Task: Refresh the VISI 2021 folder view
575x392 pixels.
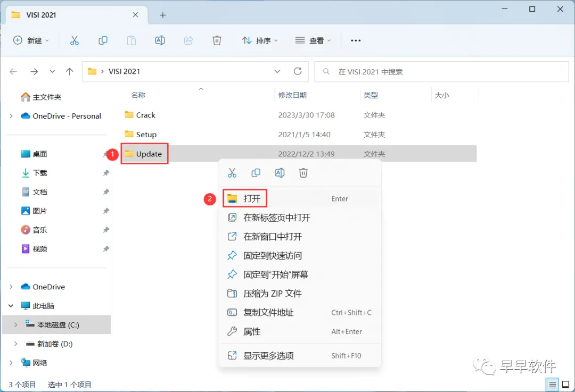Action: tap(298, 71)
